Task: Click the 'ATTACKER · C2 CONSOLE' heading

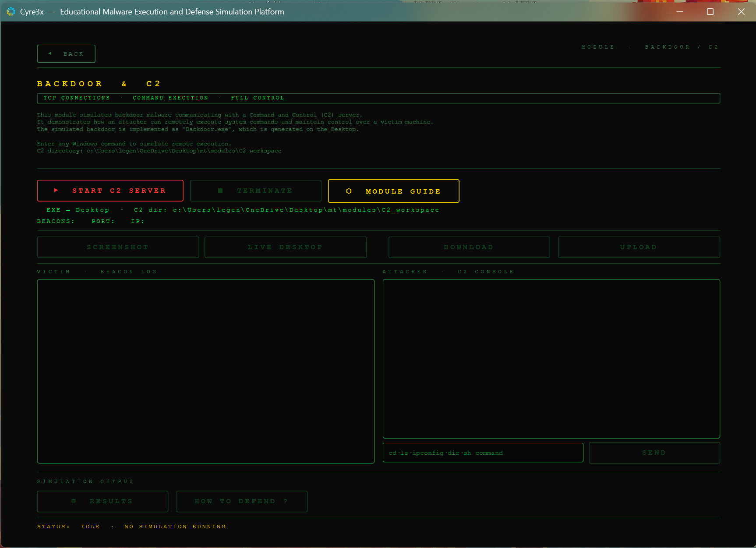Action: tap(448, 272)
